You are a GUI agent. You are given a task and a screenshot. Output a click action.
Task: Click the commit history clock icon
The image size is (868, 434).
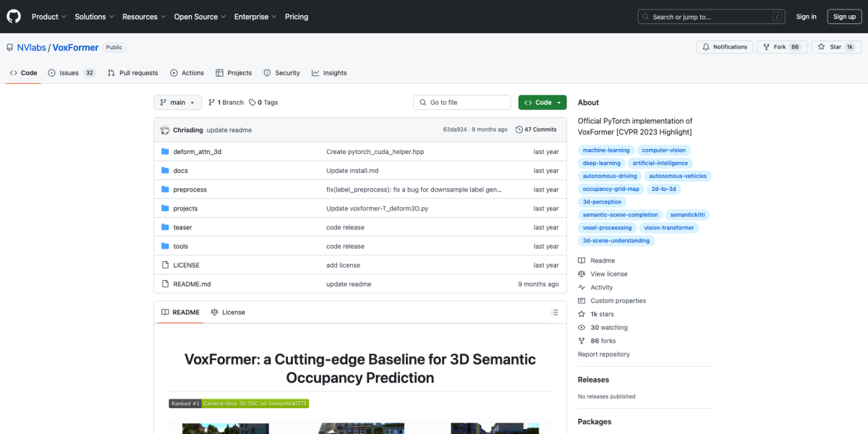tap(519, 130)
